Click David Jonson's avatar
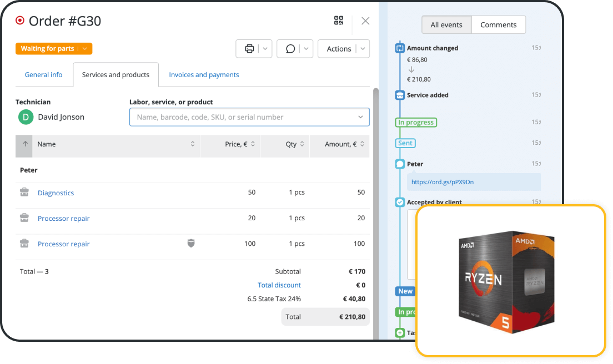The height and width of the screenshot is (364, 613). pos(25,117)
